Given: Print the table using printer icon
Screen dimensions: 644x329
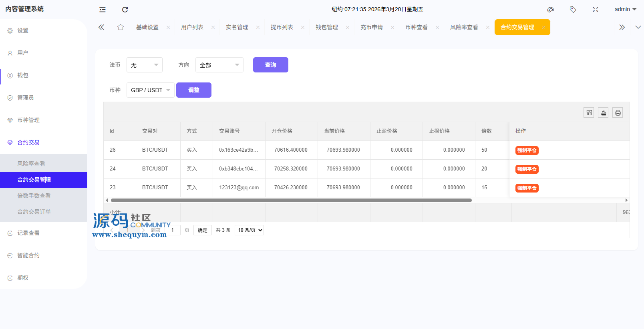Looking at the screenshot, I should point(618,113).
